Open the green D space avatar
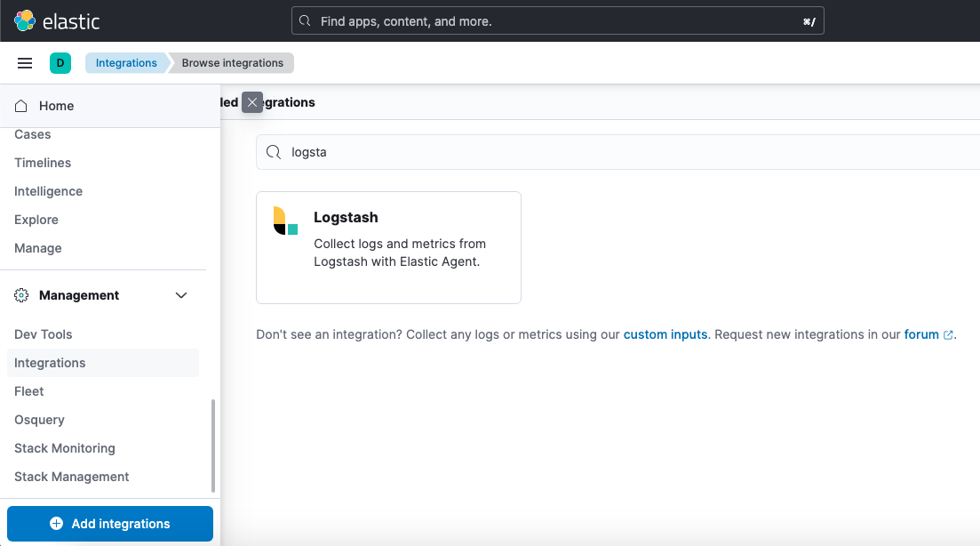This screenshot has height=546, width=980. click(x=60, y=63)
